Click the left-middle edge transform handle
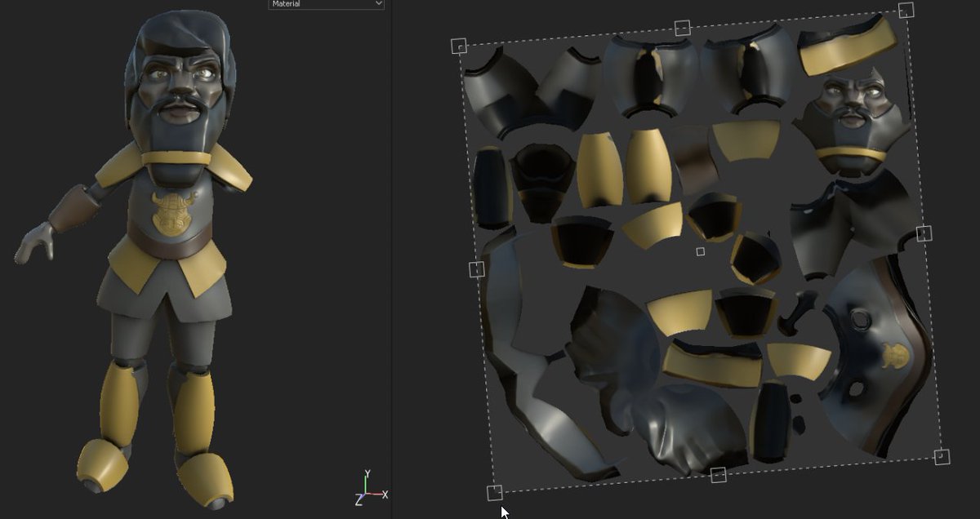980x519 pixels. tap(477, 269)
